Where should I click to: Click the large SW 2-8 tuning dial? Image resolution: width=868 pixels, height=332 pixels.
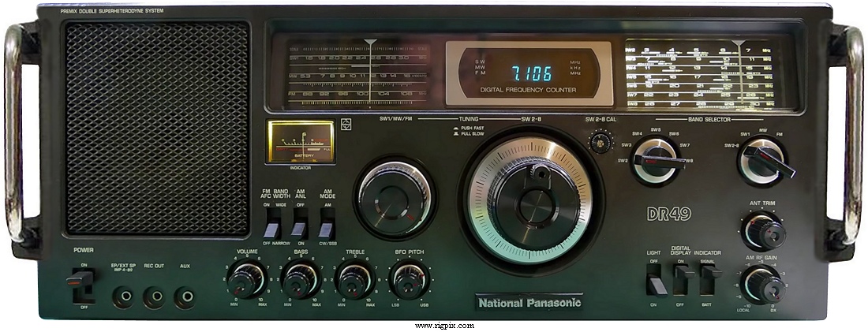pyautogui.click(x=531, y=200)
